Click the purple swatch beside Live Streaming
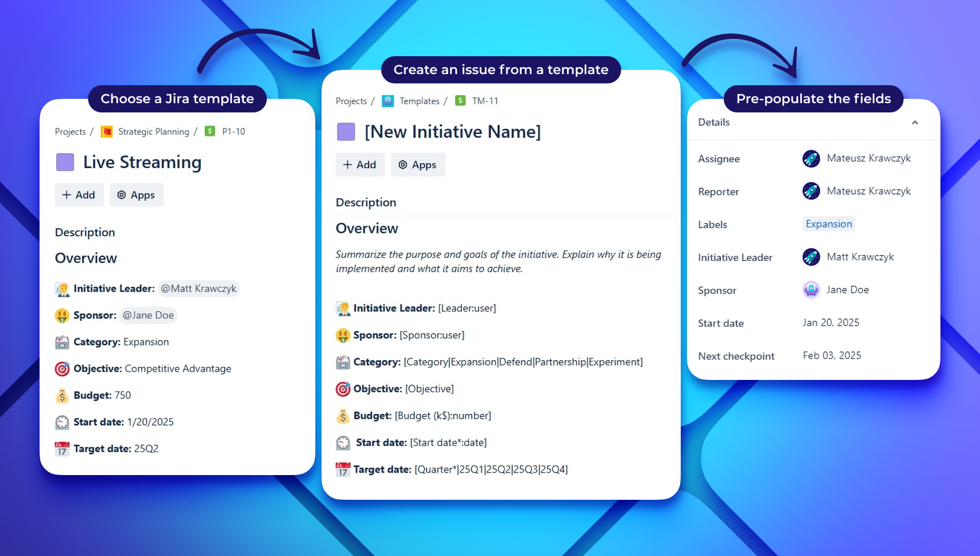The height and width of the screenshot is (556, 980). tap(66, 162)
